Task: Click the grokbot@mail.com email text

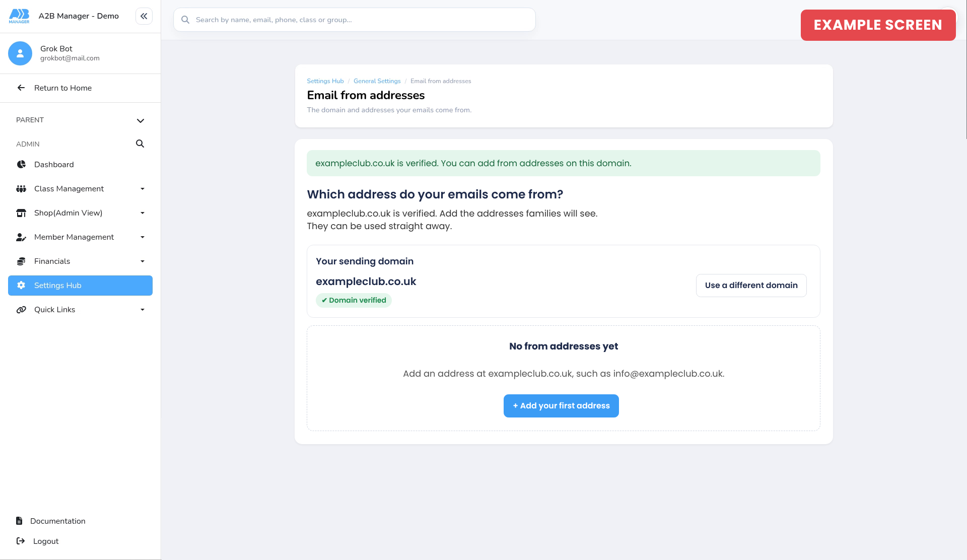Action: click(x=70, y=58)
